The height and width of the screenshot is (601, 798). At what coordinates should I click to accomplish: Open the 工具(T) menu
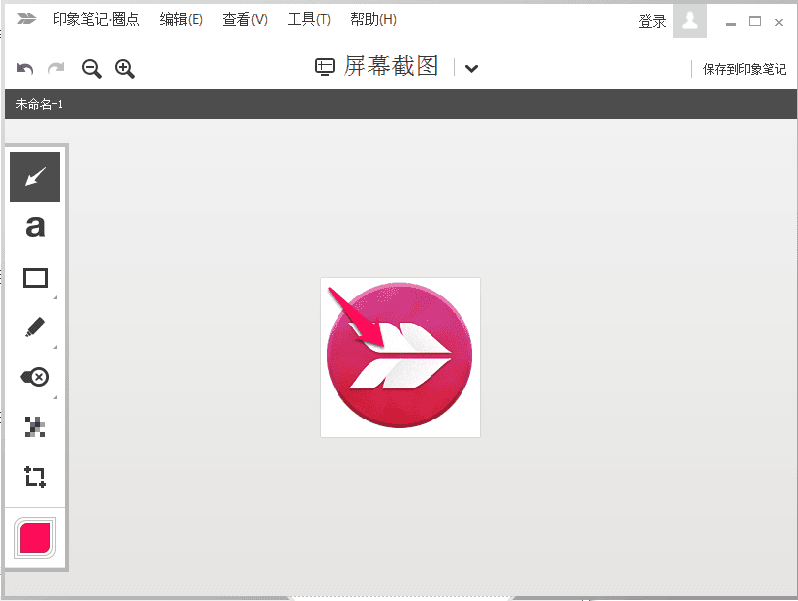309,19
